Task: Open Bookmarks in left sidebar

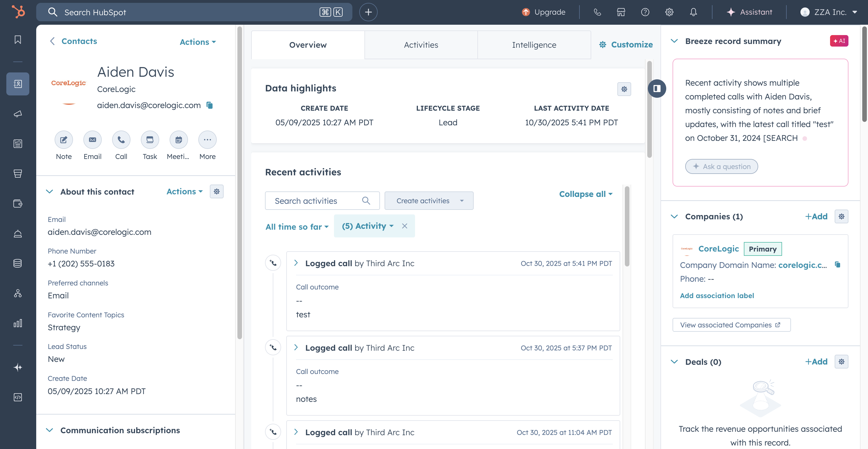Action: [x=18, y=40]
